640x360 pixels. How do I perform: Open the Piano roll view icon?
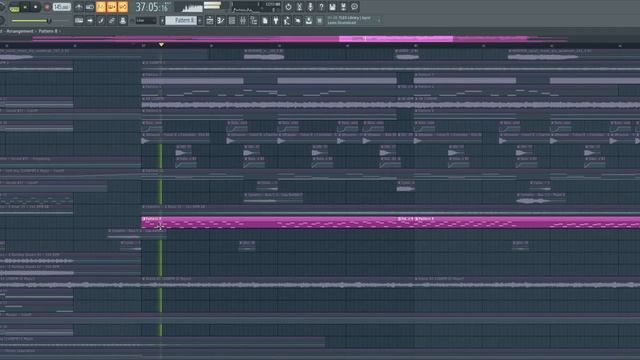[x=221, y=20]
